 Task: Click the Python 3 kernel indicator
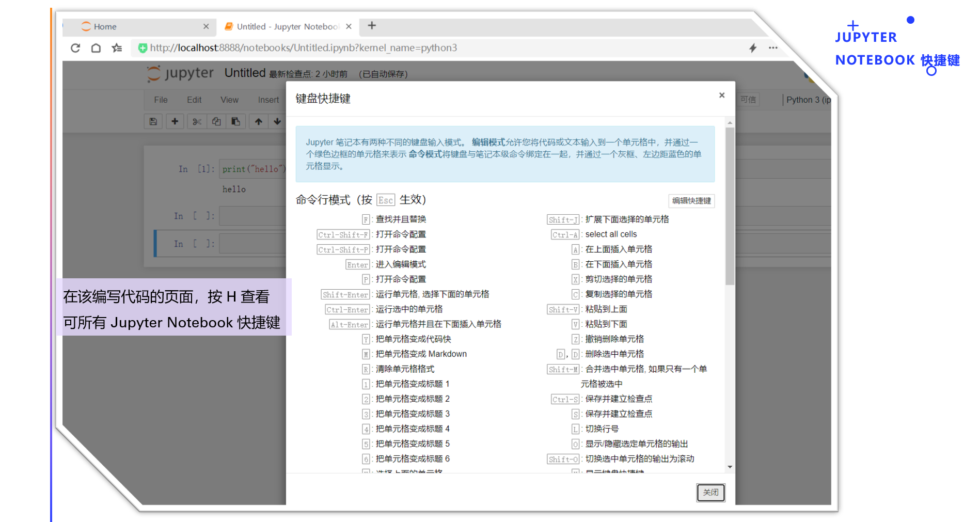coord(808,100)
